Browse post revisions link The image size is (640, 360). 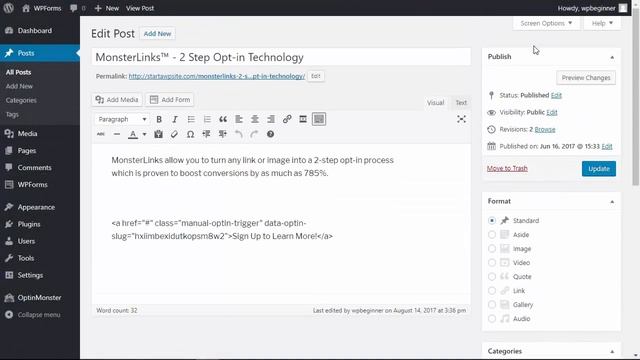545,129
